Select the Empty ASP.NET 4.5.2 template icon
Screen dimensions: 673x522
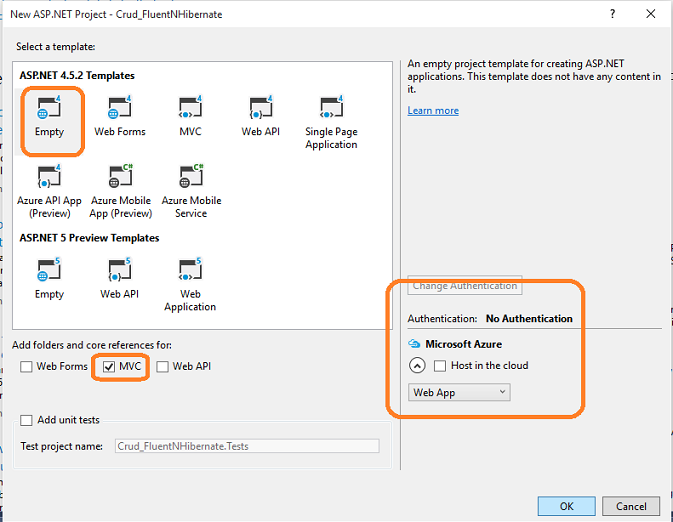[49, 107]
